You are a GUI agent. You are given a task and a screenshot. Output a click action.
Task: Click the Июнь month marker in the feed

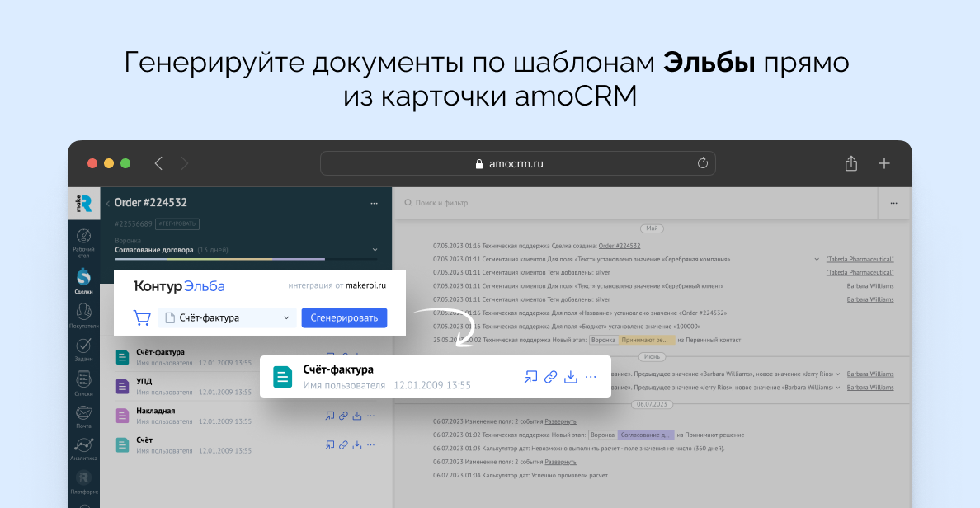coord(652,357)
